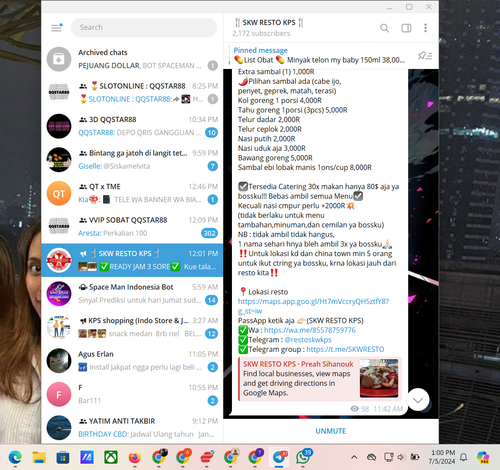Show all pinned messages list icon
The height and width of the screenshot is (470, 500).
click(425, 56)
